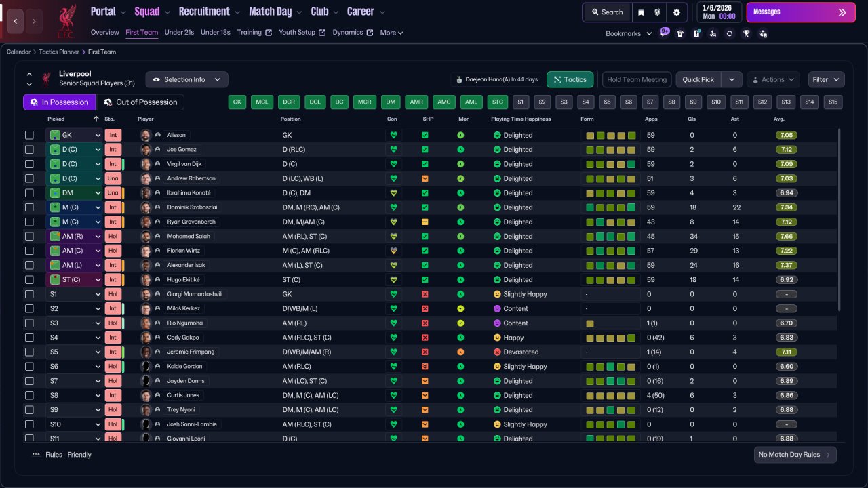Click the Tactics button
Image resolution: width=868 pixels, height=488 pixels.
[x=570, y=79]
